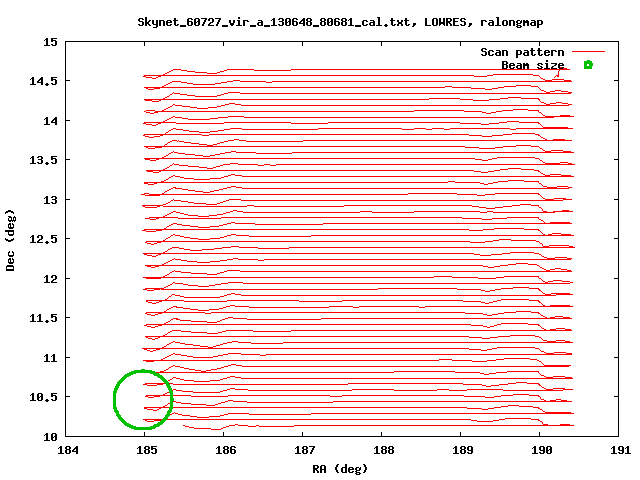Select the 'Scan pattern' legend label
Image resolution: width=640 pixels, height=480 pixels.
click(522, 52)
